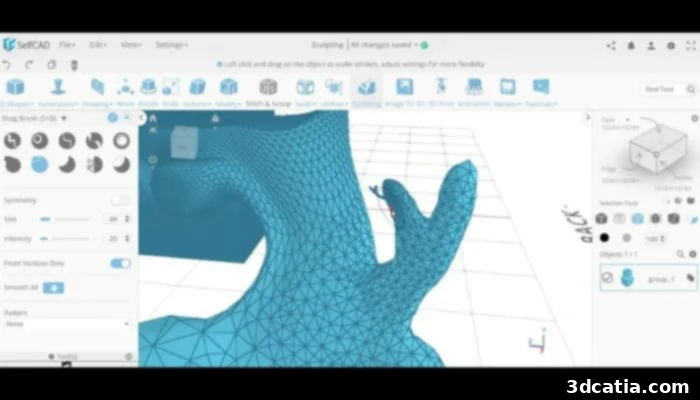This screenshot has height=400, width=700.
Task: Close the Drag Brush panel
Action: coord(127,117)
